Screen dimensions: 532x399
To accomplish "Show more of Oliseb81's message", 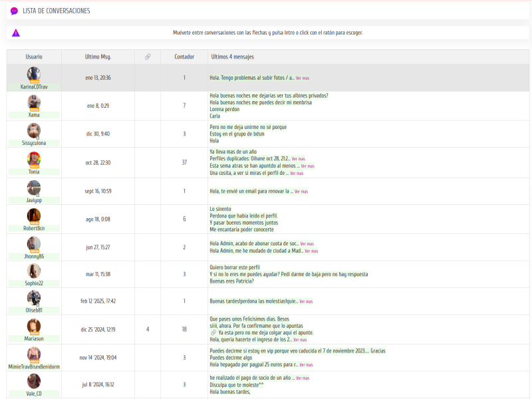I will pos(306,302).
